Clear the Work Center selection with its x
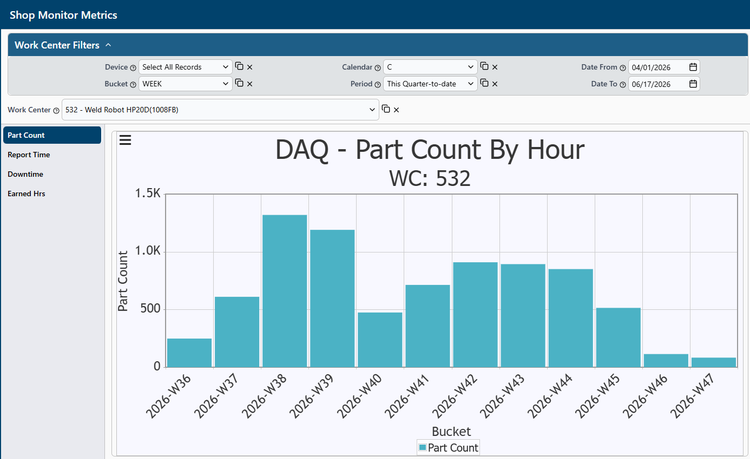Viewport: 750px width, 459px height. [396, 110]
